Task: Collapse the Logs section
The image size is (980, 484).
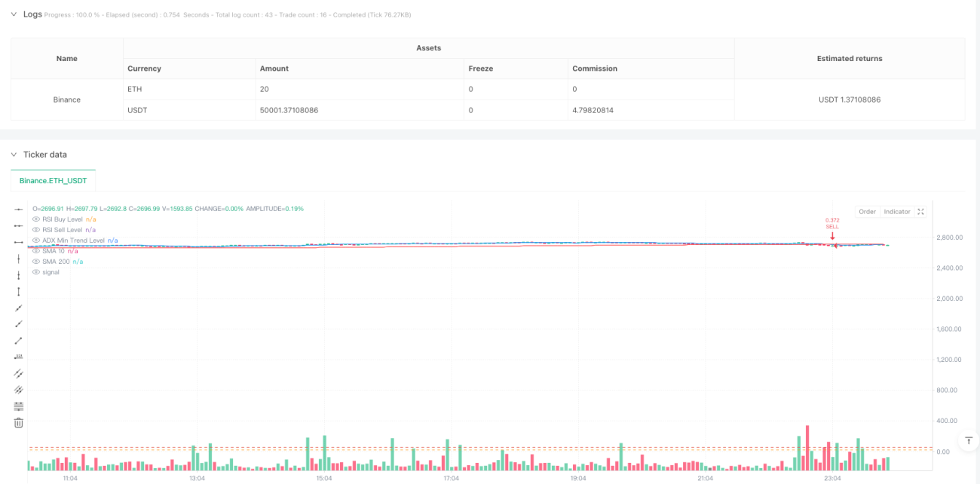Action: point(14,14)
